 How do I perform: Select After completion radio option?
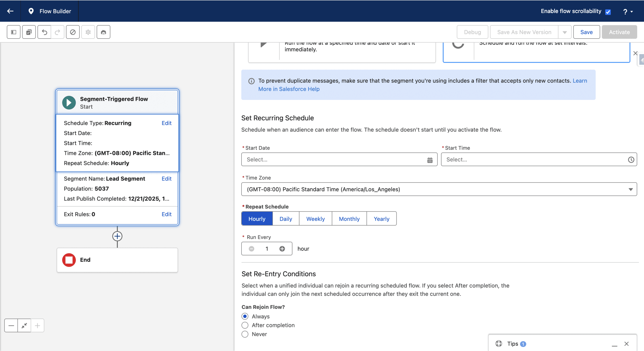pos(245,325)
